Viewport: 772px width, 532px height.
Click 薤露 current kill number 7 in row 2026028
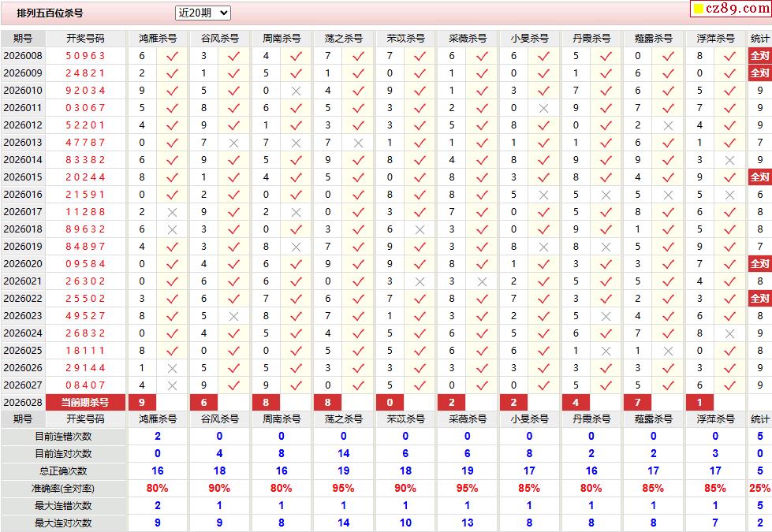coord(638,403)
